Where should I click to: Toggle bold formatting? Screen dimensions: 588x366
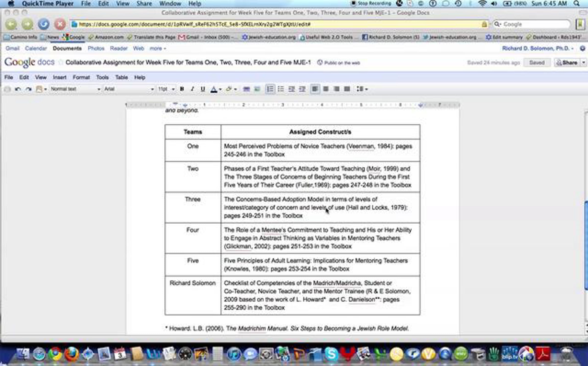click(182, 89)
